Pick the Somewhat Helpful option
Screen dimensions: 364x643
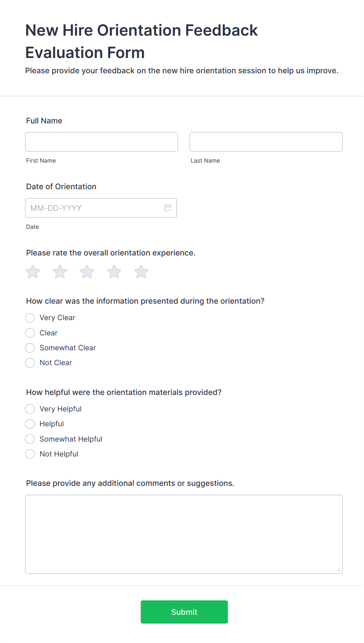click(30, 439)
